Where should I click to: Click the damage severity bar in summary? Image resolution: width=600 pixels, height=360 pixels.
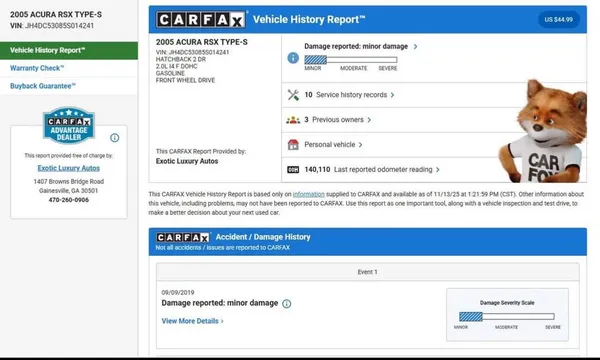pos(351,60)
